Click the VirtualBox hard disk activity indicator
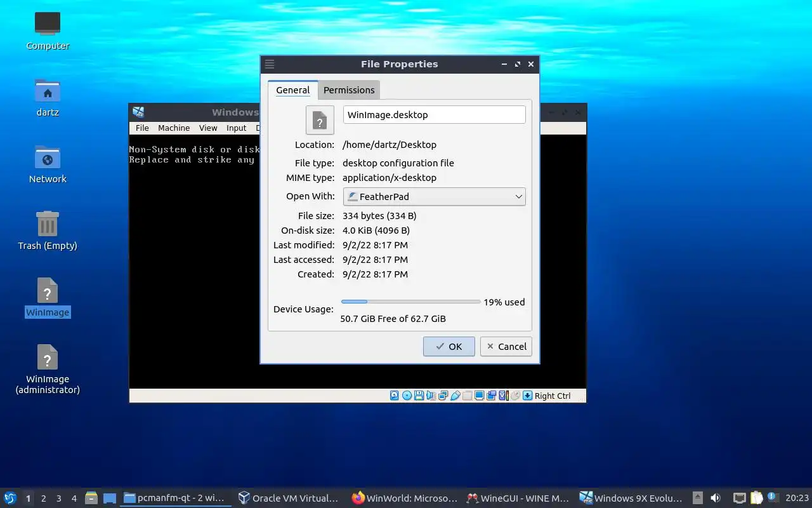This screenshot has width=812, height=508. 394,396
